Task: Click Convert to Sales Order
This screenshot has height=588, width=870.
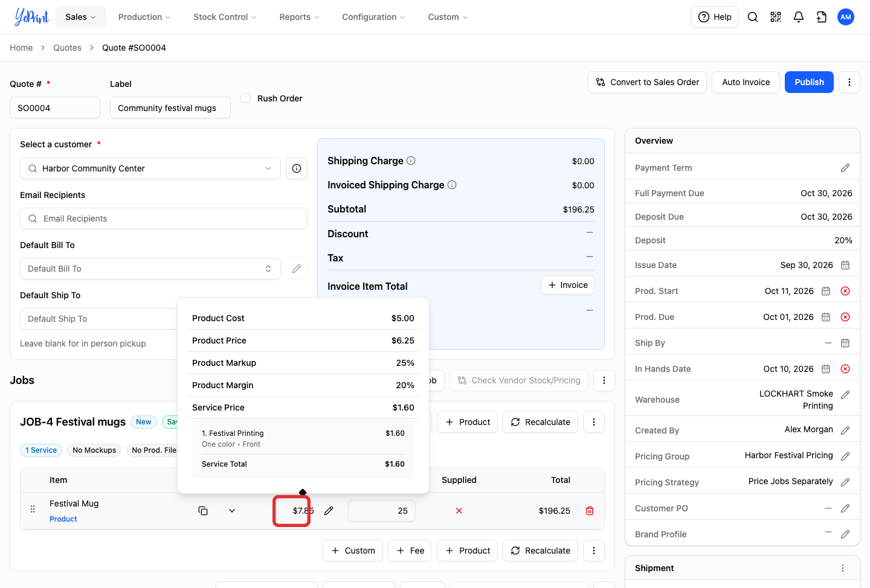Action: pos(647,82)
